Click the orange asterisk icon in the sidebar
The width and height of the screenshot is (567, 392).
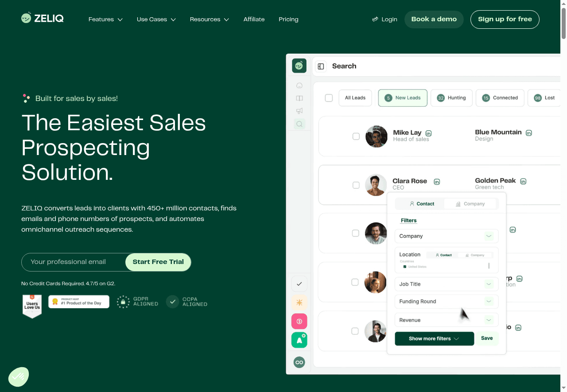[299, 303]
